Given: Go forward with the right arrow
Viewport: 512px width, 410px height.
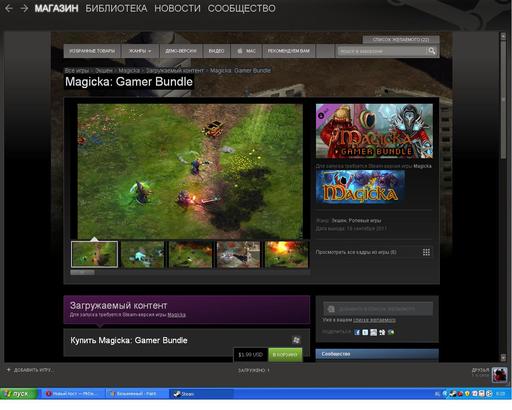Looking at the screenshot, I should (24, 8).
